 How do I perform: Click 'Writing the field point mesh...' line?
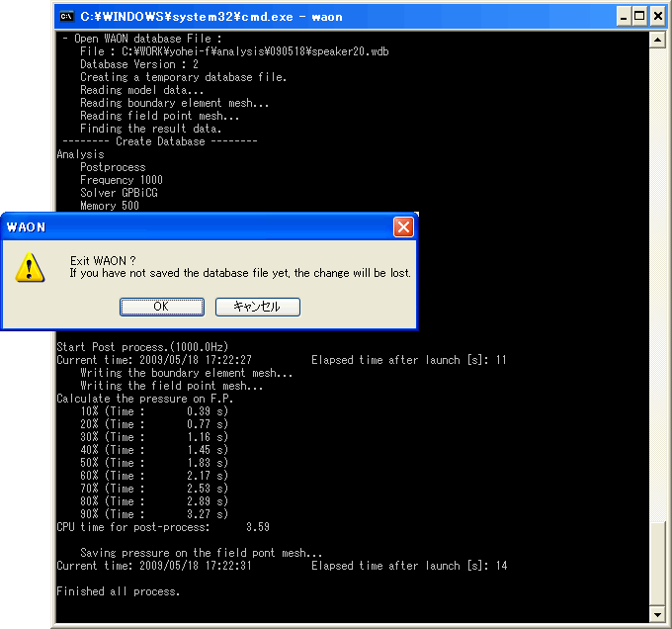coord(171,386)
